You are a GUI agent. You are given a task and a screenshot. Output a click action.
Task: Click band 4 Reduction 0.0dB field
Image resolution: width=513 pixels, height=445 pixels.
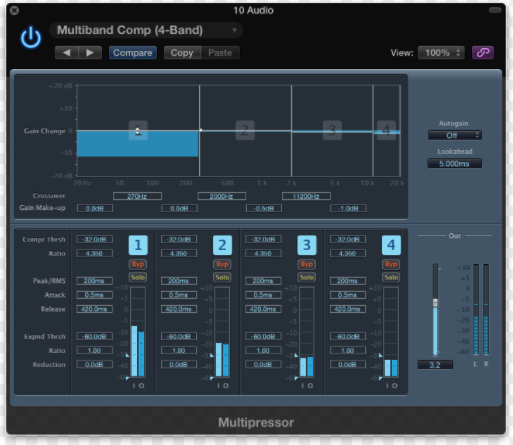348,365
